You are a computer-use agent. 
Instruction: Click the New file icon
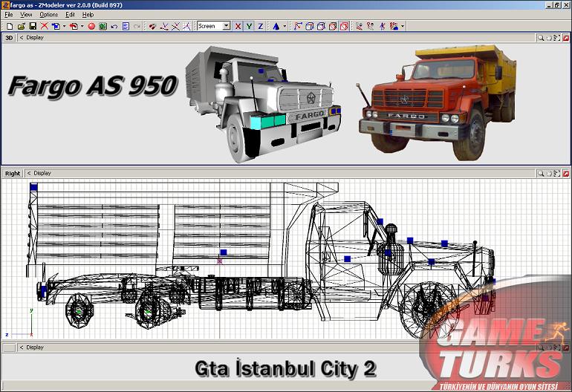(x=10, y=26)
